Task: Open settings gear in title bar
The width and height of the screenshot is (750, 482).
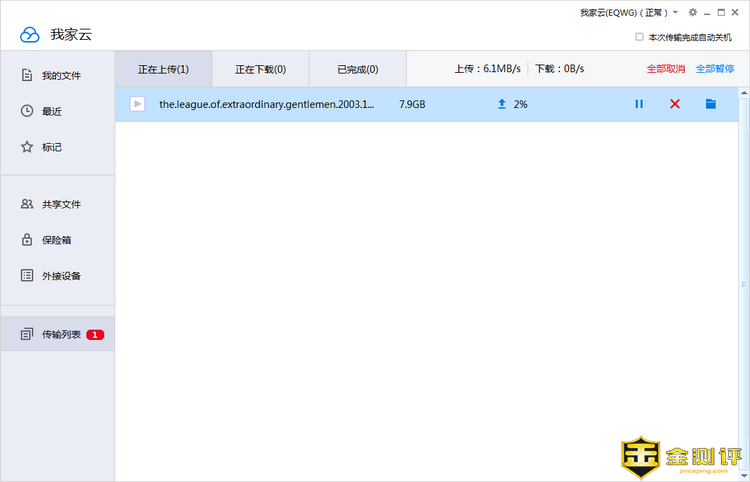Action: tap(693, 13)
